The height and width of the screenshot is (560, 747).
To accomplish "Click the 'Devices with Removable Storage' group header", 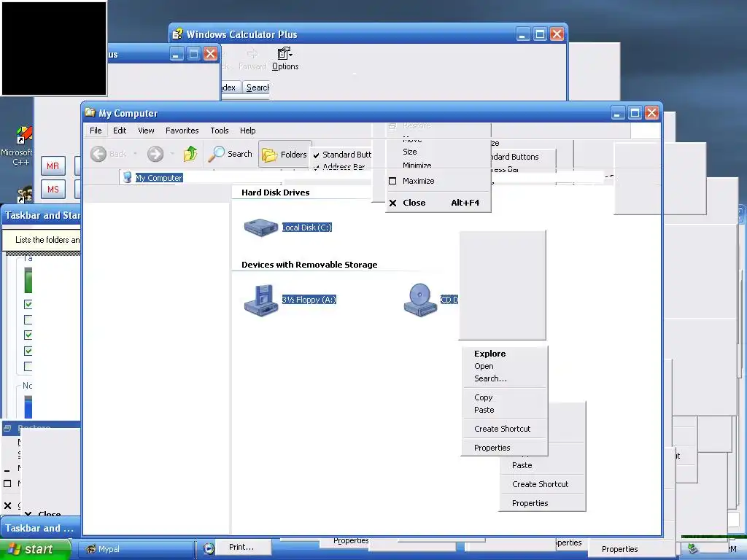I will pos(309,265).
